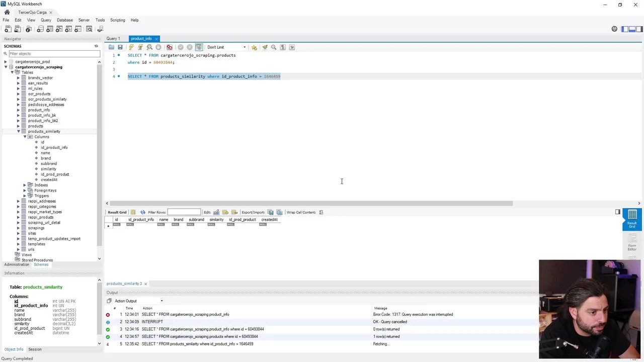
Task: Filter objects search field
Action: (x=54, y=53)
